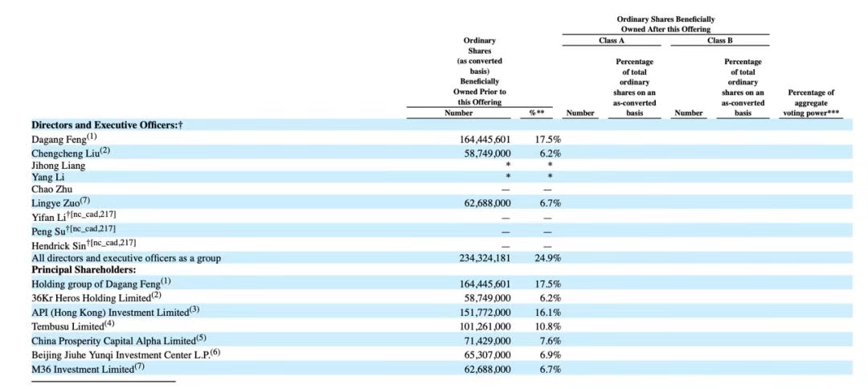Click the "Yifan Li" row label
Viewport: 868px width, 389px height.
coord(47,216)
